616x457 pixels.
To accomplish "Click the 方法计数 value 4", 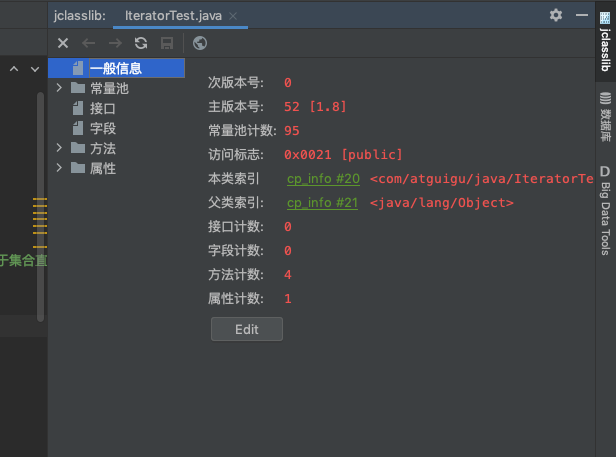I will click(x=288, y=275).
